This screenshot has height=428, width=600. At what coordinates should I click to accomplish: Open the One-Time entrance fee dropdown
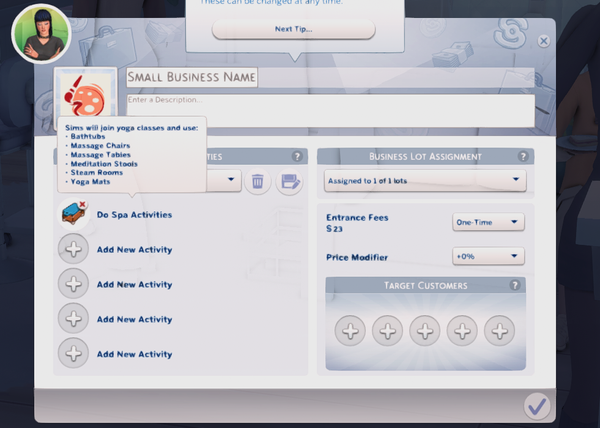pyautogui.click(x=488, y=222)
